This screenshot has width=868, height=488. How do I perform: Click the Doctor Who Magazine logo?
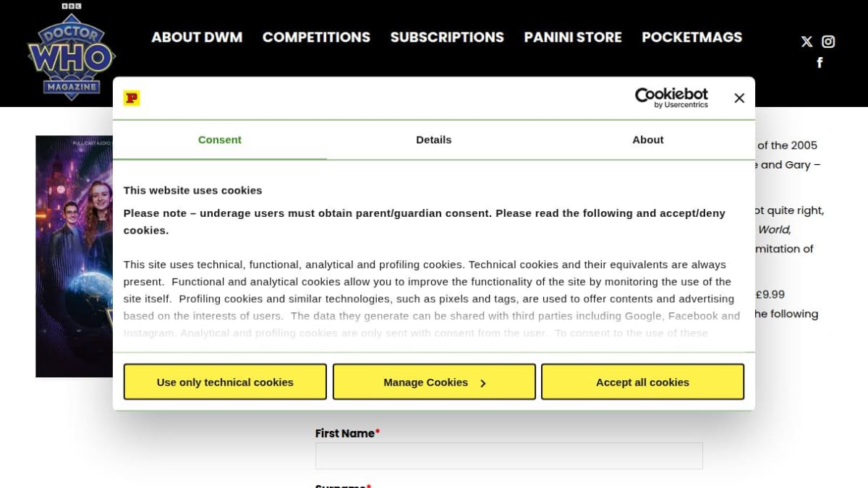click(x=71, y=51)
